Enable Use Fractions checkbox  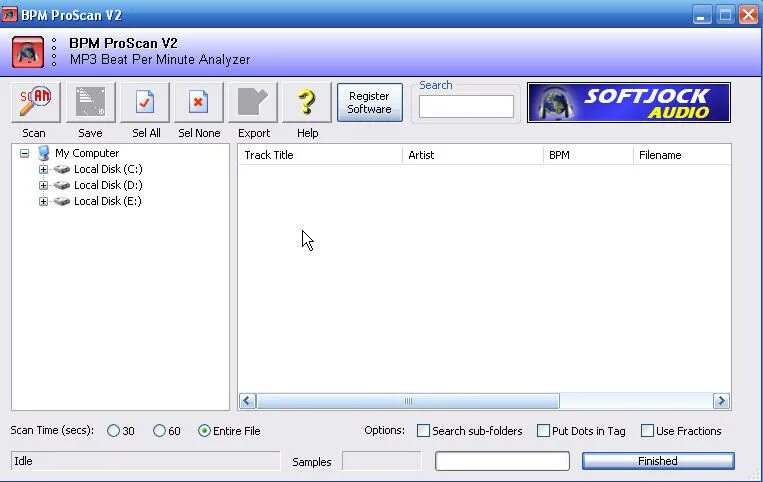click(647, 430)
